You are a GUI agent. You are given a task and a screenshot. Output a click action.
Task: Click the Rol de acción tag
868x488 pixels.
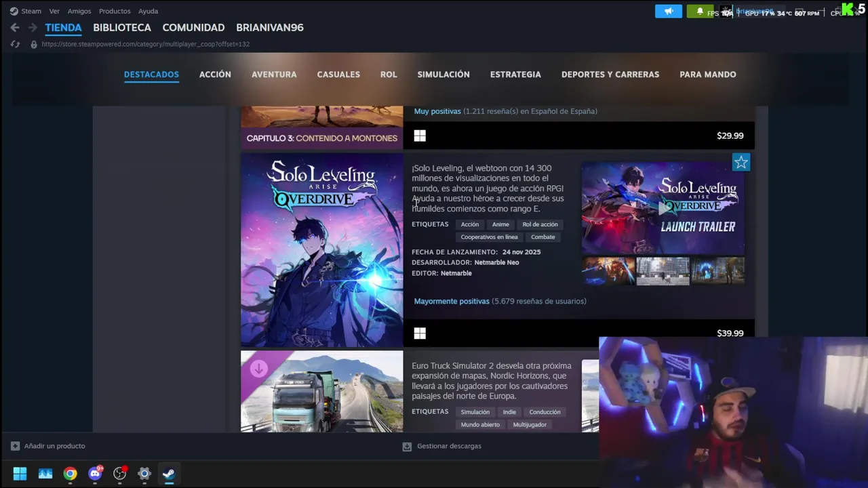[x=540, y=224]
